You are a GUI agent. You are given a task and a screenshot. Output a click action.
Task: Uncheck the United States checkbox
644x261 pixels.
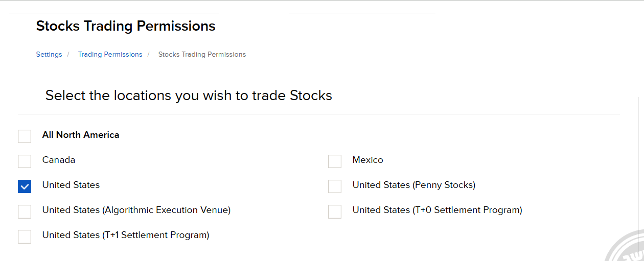25,186
